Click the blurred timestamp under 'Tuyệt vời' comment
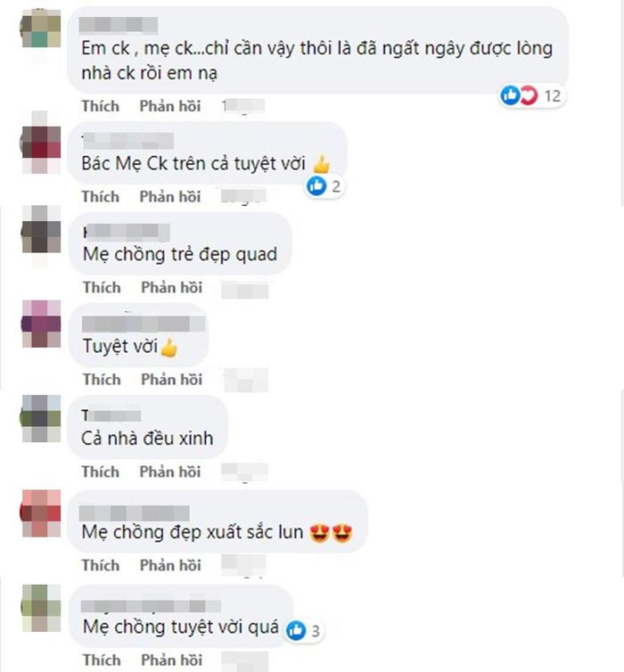The image size is (624, 672). [x=246, y=380]
